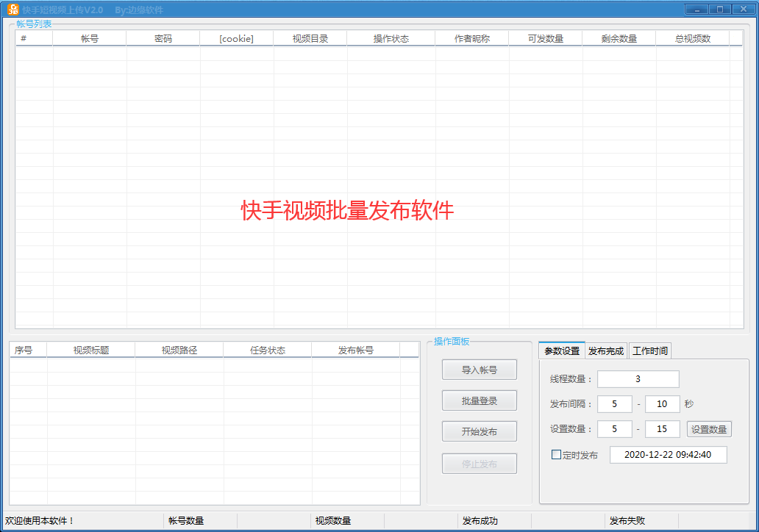The width and height of the screenshot is (759, 532).
Task: Click the 批量登录 button
Action: [x=480, y=401]
